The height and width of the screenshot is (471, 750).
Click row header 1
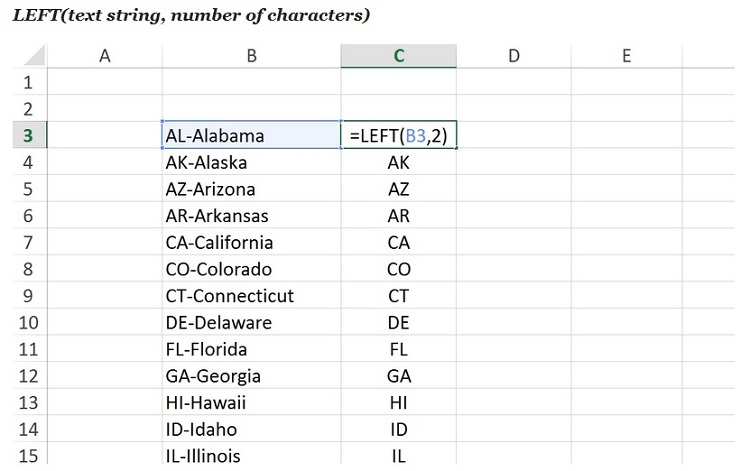[27, 82]
